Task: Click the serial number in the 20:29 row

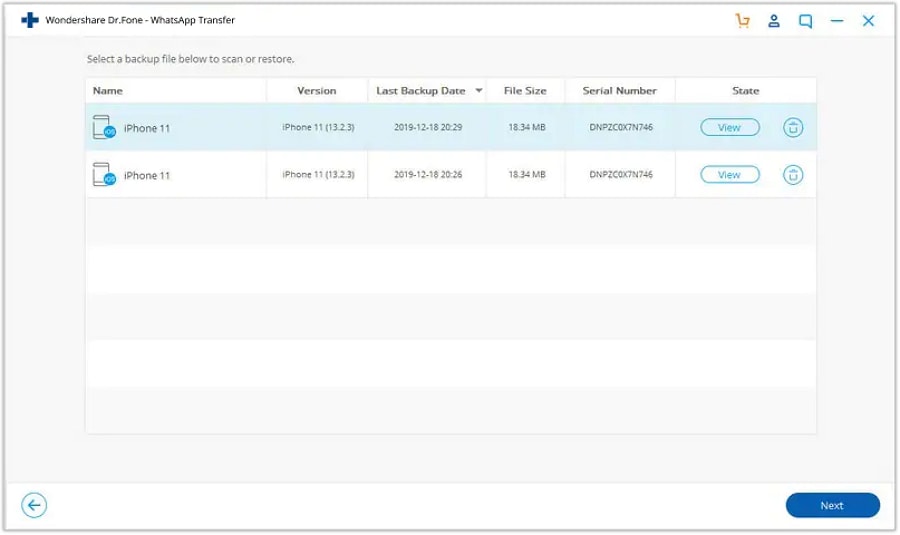Action: point(620,127)
